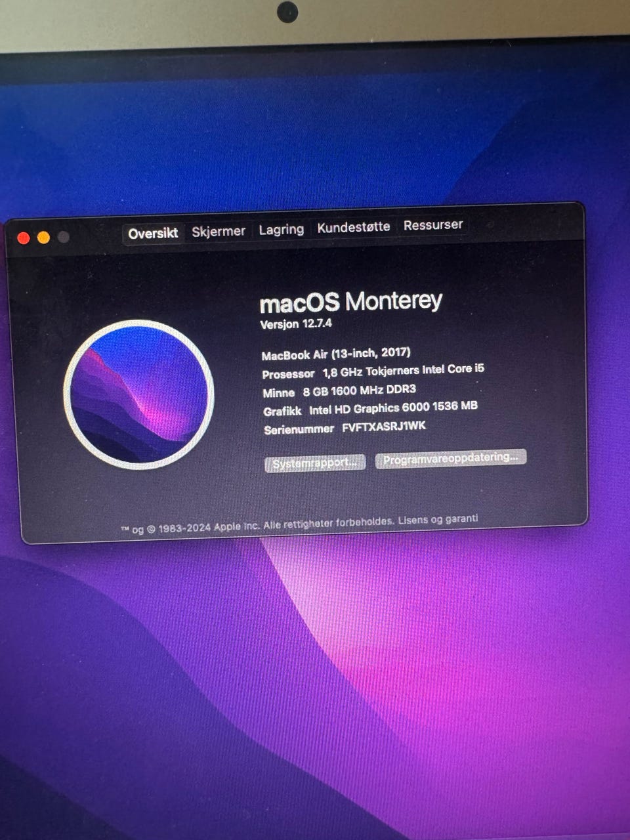Click the Prosessor label

click(288, 374)
